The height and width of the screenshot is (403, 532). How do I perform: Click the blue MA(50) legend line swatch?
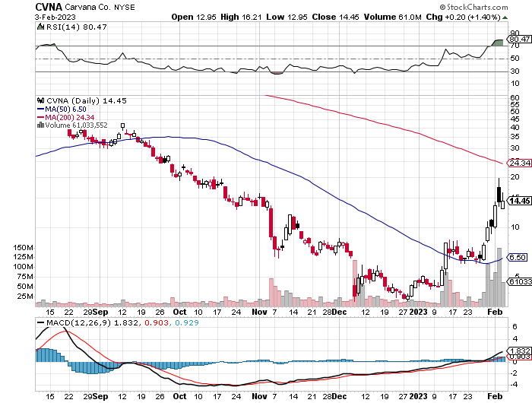click(40, 109)
